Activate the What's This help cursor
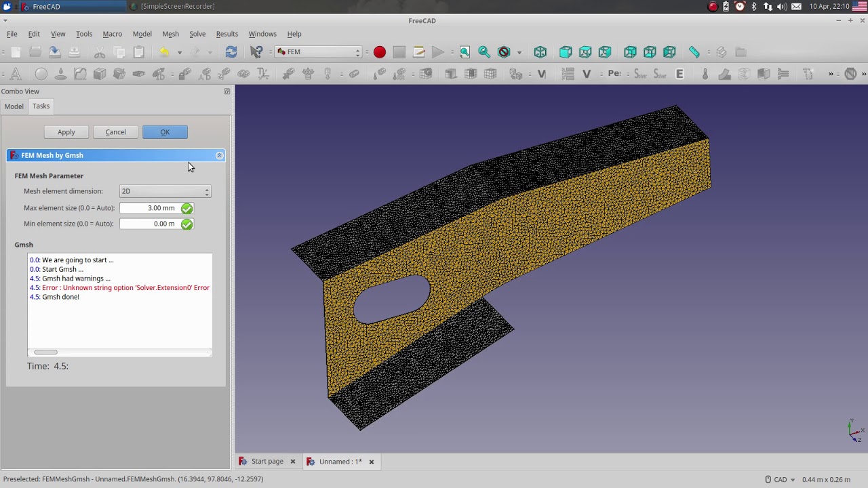 click(256, 52)
